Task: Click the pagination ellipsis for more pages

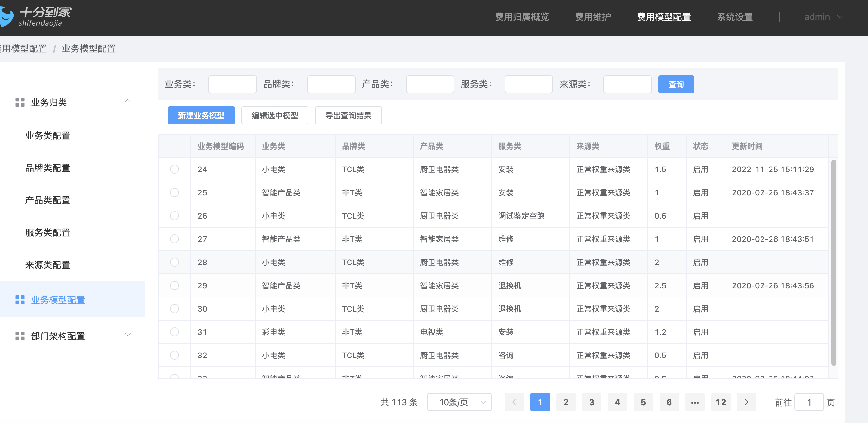Action: pyautogui.click(x=695, y=402)
